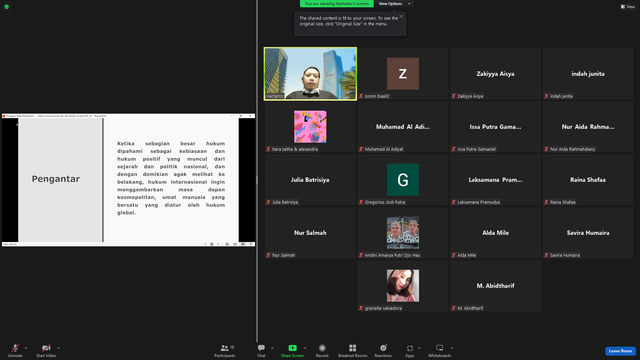Expand share options arrow beside Share Screen

click(305, 348)
